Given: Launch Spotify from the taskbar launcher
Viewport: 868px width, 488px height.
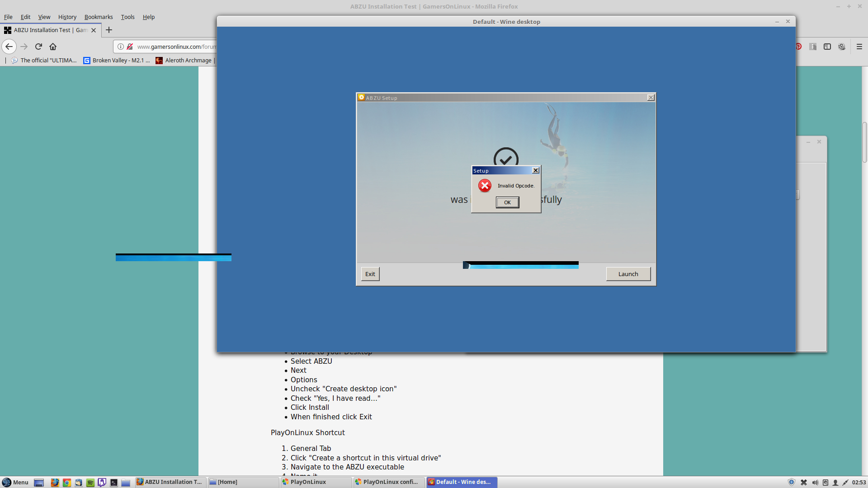Looking at the screenshot, I should (x=90, y=482).
